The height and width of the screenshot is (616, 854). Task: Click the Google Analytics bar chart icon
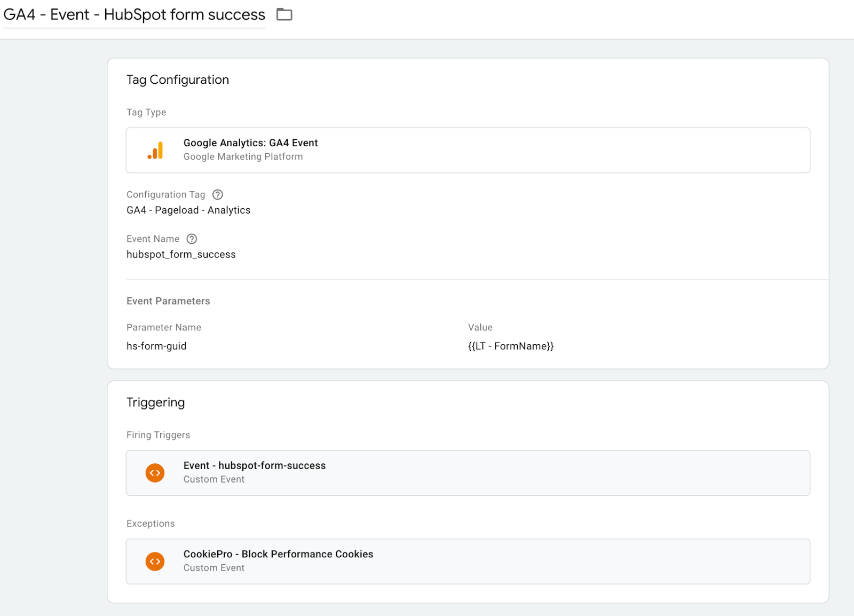pos(155,151)
